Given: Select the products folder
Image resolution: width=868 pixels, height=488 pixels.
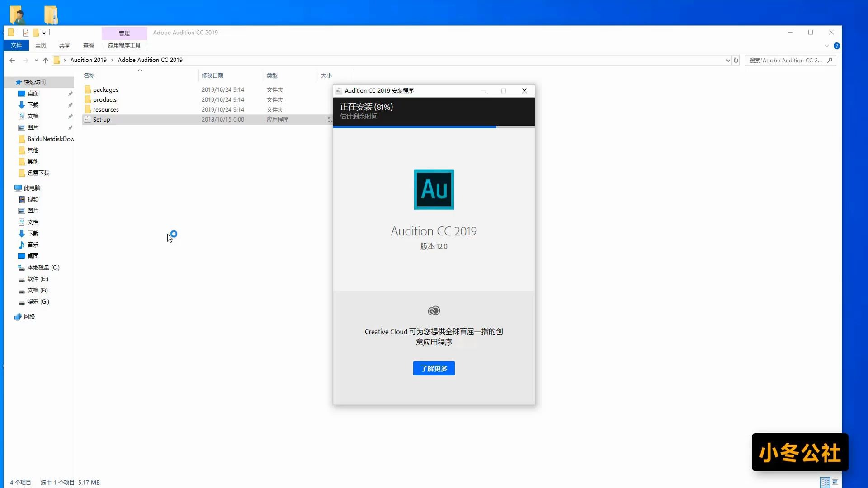Looking at the screenshot, I should (105, 99).
